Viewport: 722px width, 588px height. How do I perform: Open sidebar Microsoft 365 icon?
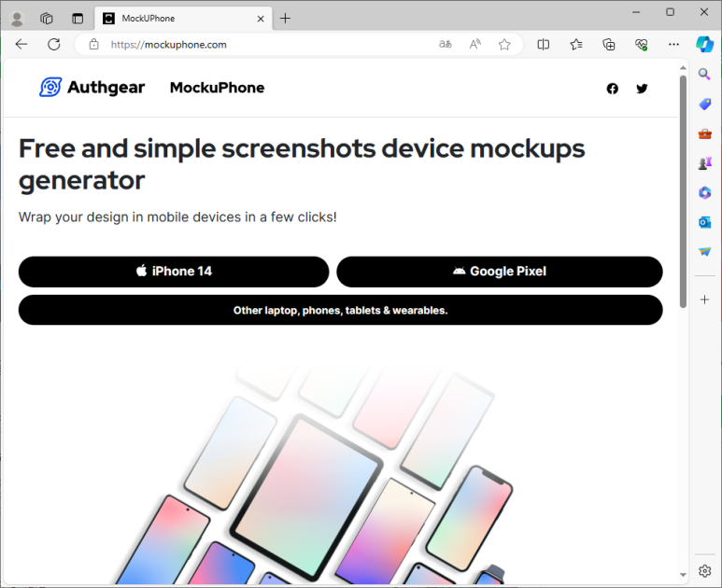(704, 192)
